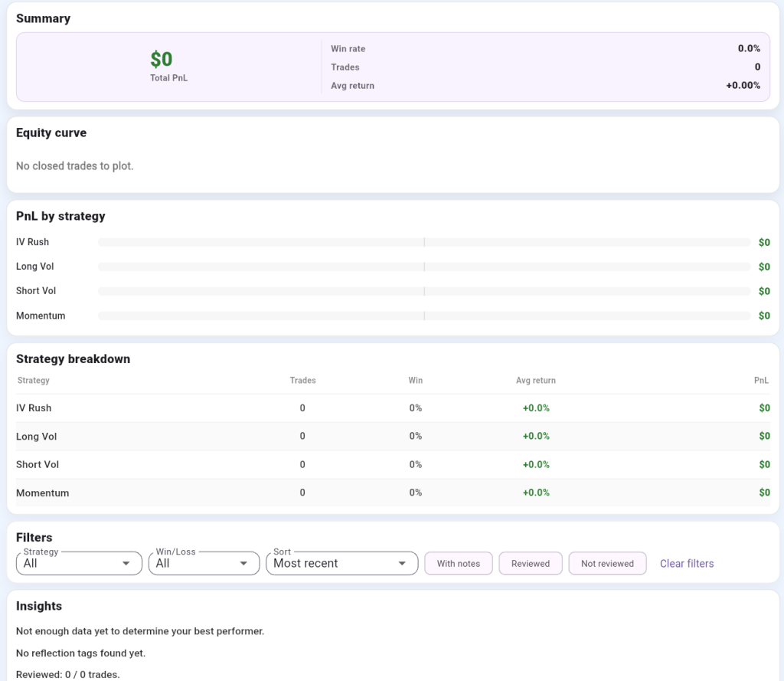Select IV Rush in Strategy breakdown table
This screenshot has height=681, width=784.
(x=393, y=408)
